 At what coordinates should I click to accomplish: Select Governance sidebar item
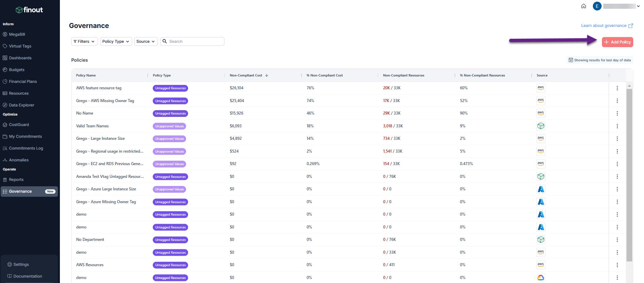click(29, 191)
